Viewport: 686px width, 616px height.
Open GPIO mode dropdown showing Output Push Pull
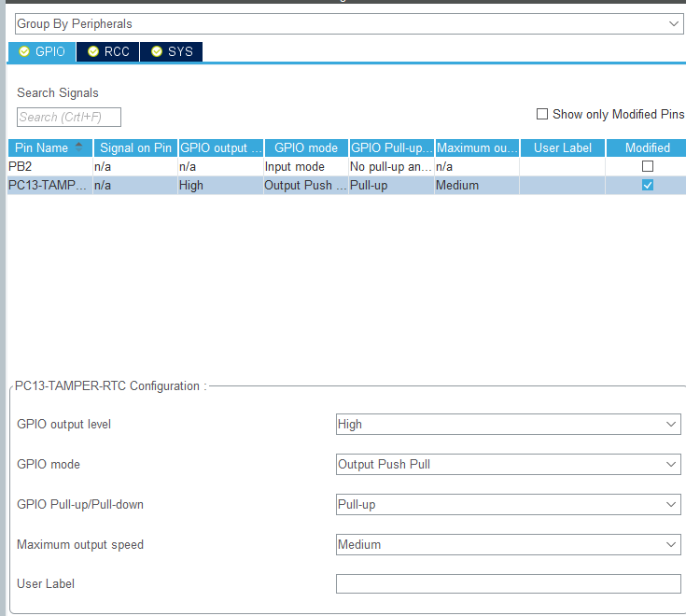click(x=509, y=464)
